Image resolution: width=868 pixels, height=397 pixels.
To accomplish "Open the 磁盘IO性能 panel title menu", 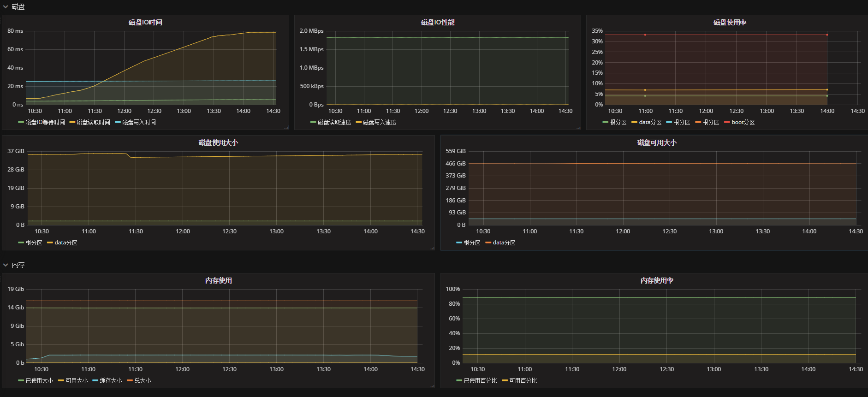I will coord(438,22).
